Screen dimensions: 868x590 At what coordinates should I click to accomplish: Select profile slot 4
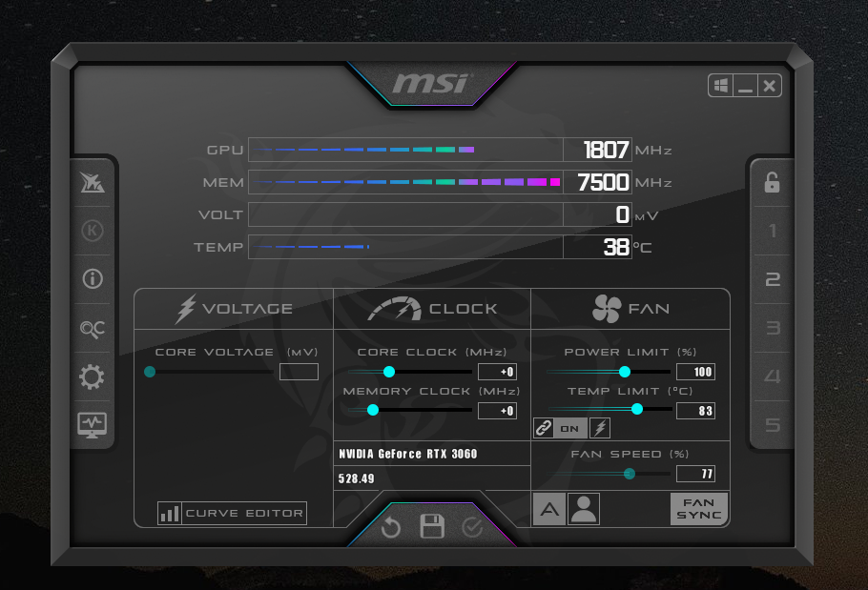click(773, 376)
